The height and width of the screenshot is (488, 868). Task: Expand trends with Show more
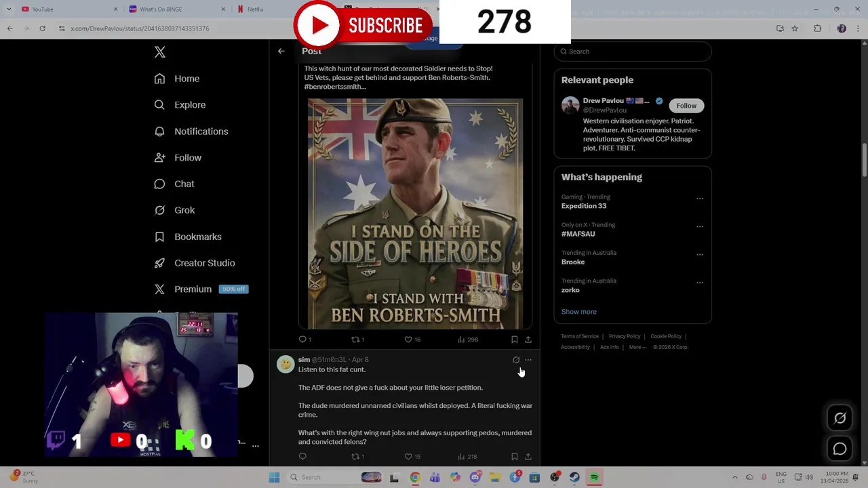coord(579,312)
